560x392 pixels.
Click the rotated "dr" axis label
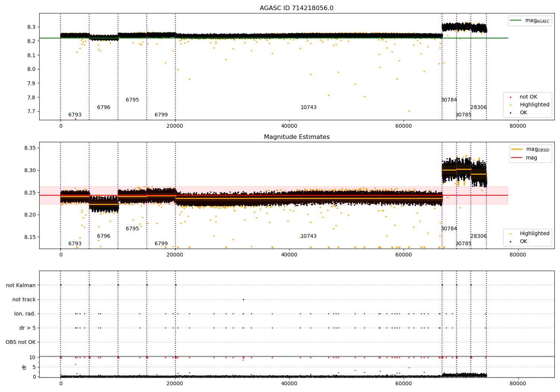click(24, 367)
